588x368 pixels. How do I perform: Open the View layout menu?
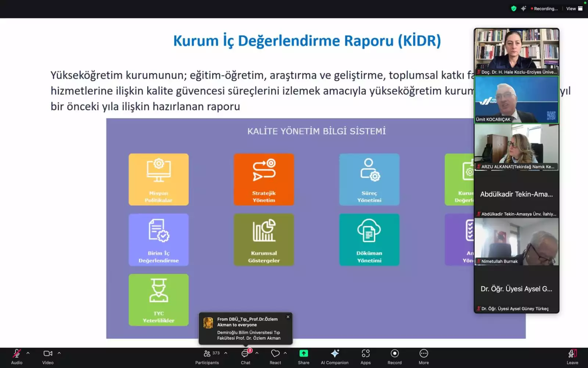point(574,8)
